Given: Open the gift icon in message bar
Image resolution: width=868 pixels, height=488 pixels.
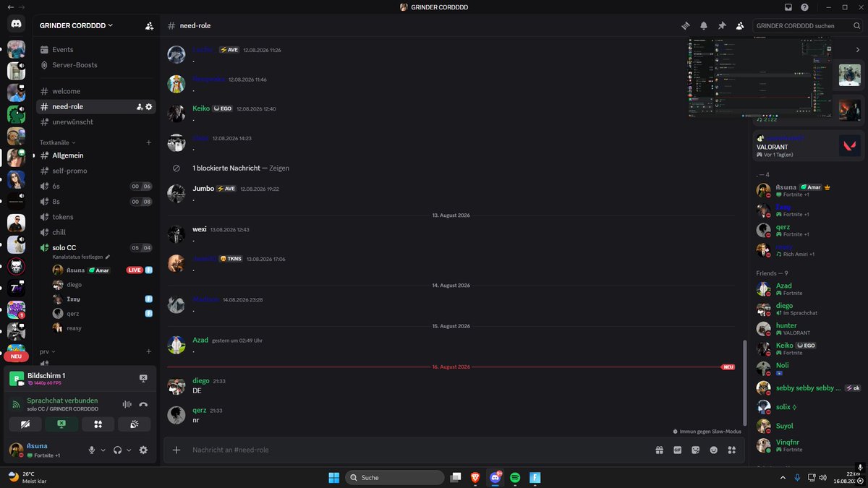Looking at the screenshot, I should pos(660,450).
